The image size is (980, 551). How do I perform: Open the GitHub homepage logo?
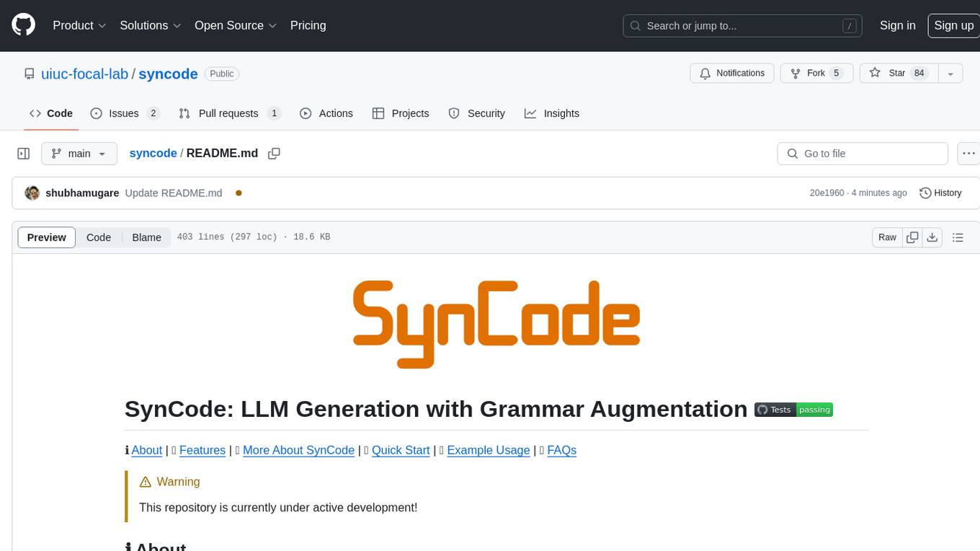(23, 25)
